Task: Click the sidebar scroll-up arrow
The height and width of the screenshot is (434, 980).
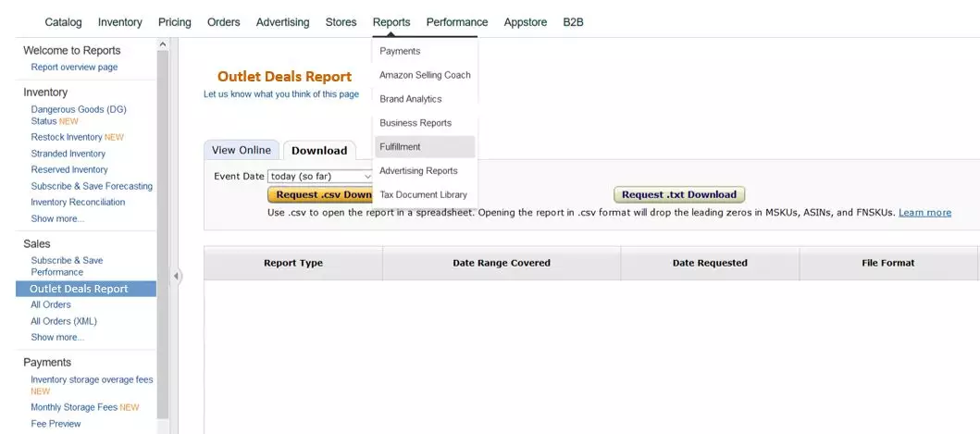Action: click(x=163, y=44)
